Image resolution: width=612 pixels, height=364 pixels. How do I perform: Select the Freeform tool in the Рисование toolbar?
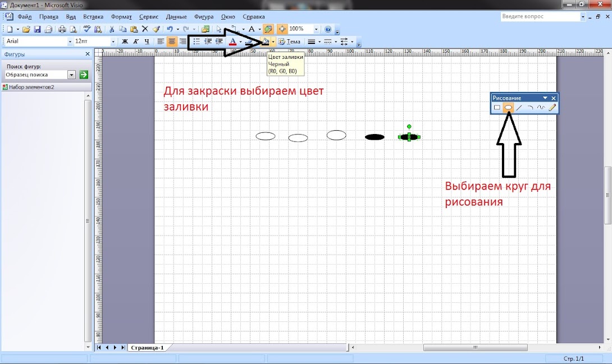[541, 108]
